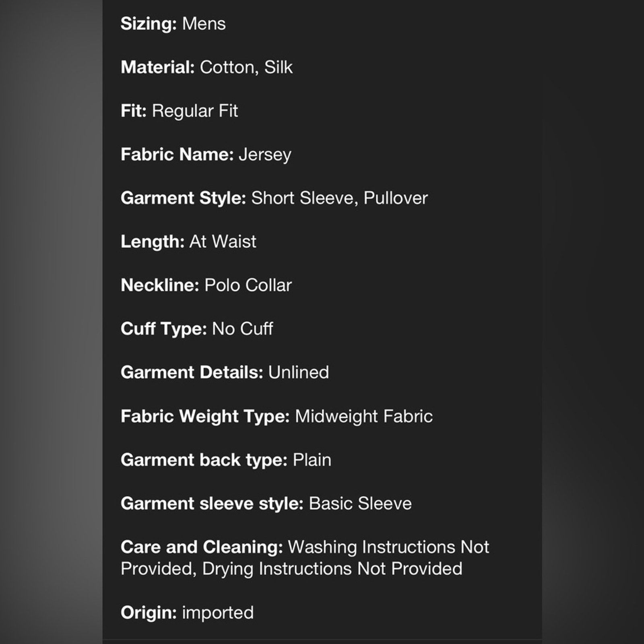This screenshot has width=644, height=644.
Task: Select the Length: At Waist line
Action: pos(188,242)
